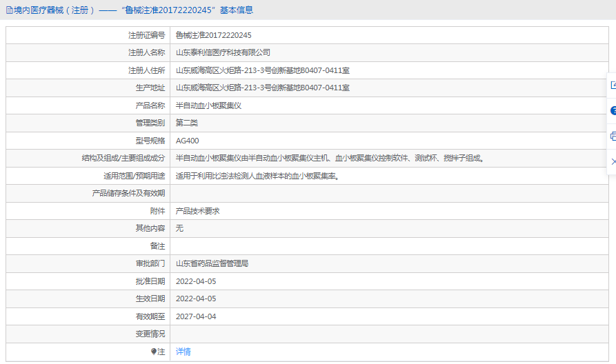Select expiry date 2027-04-04
Screen dimensions: 616x364
196,316
